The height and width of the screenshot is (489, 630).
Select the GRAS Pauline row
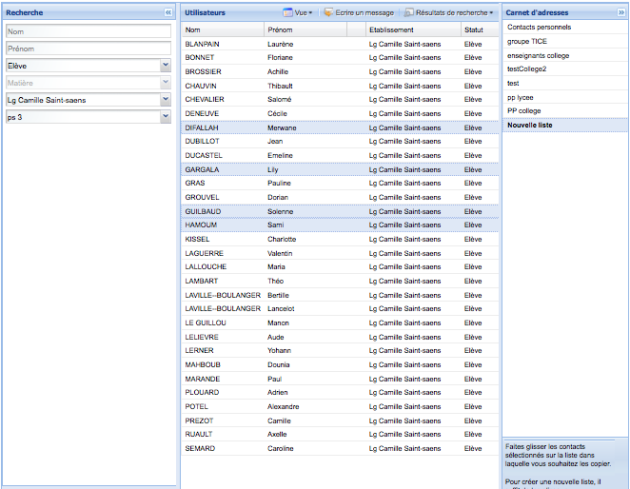(340, 183)
